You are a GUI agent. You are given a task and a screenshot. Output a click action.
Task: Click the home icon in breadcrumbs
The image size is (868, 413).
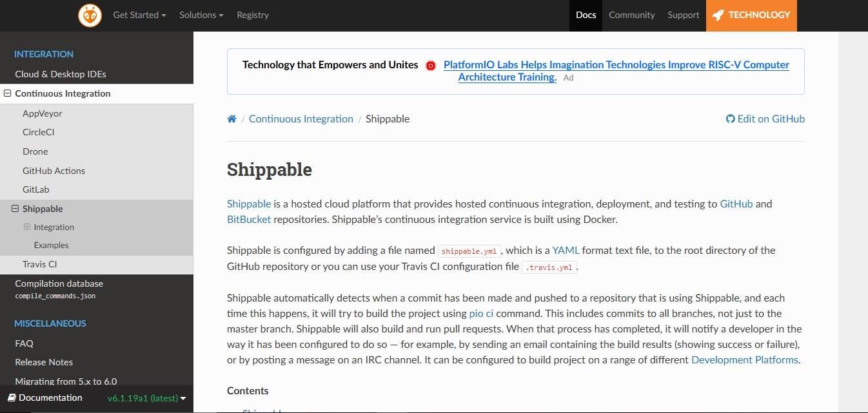pos(232,119)
